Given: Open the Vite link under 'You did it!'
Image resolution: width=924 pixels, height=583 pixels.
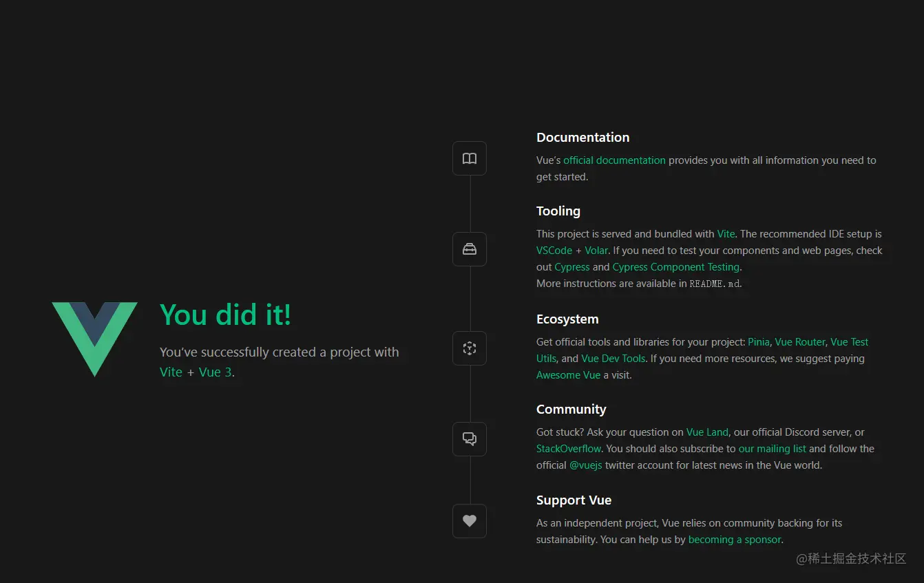Looking at the screenshot, I should coord(171,372).
